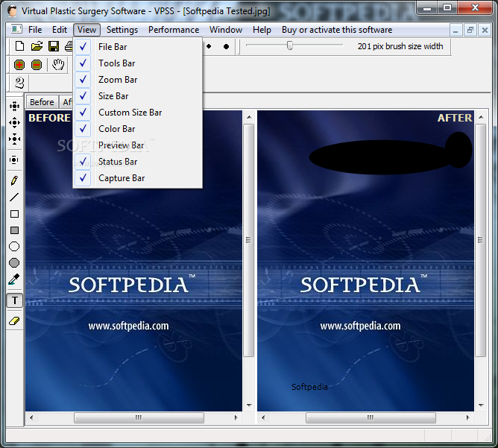
Task: Open the Edit menu
Action: click(60, 30)
